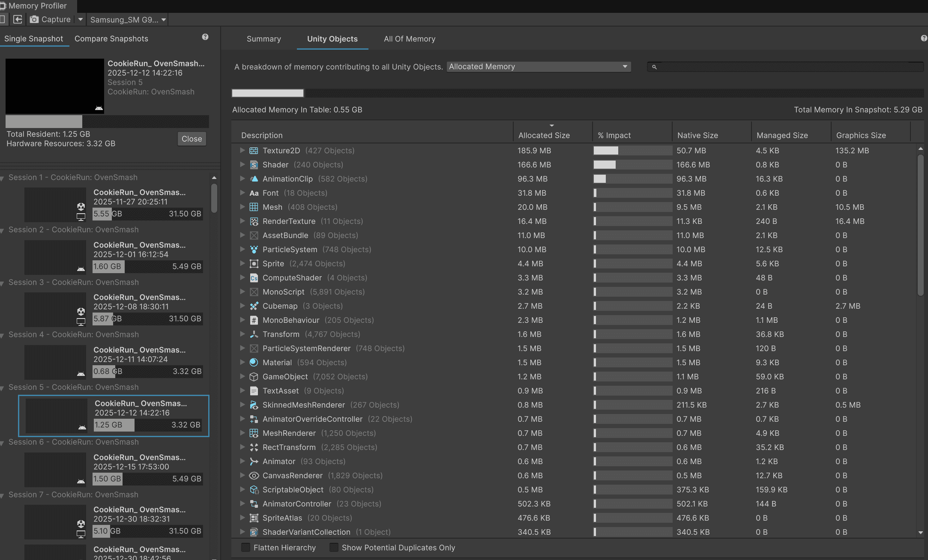This screenshot has width=928, height=560.
Task: Open the All Of Memory tab
Action: 410,39
